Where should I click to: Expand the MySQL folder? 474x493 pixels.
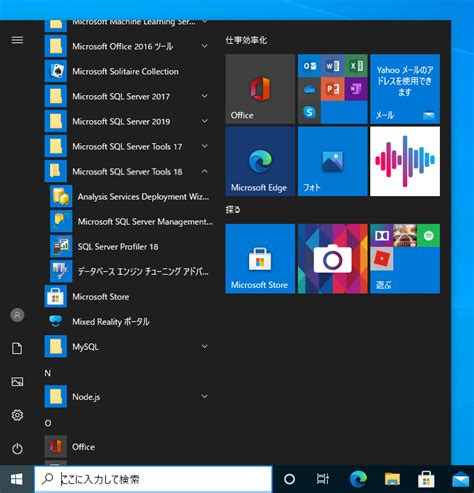(x=129, y=347)
